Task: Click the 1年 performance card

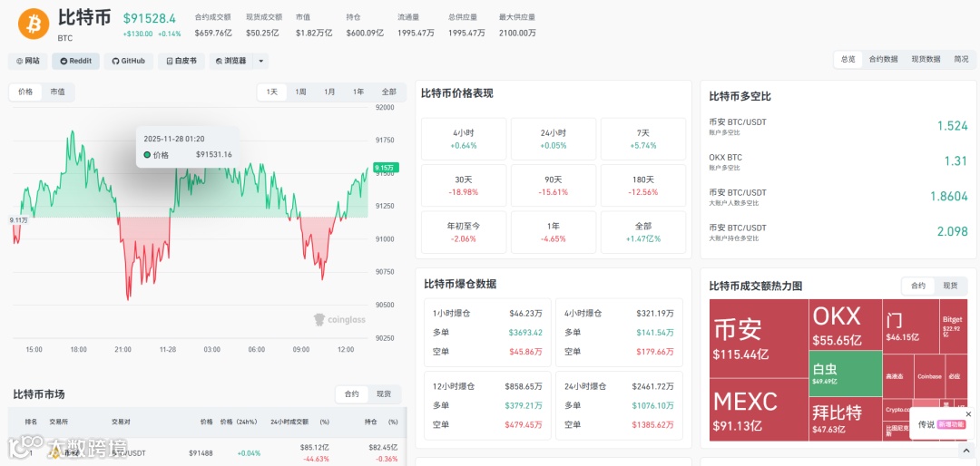Action: coord(554,232)
